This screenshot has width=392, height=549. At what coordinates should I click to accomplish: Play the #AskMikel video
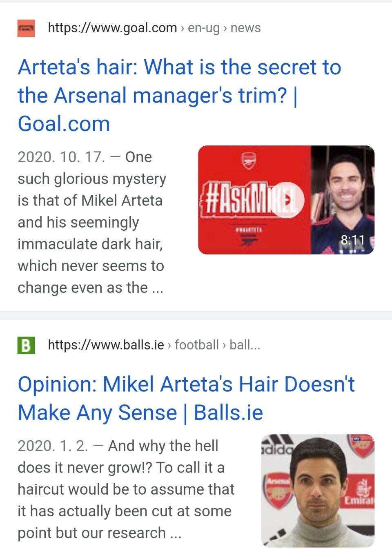(x=287, y=200)
